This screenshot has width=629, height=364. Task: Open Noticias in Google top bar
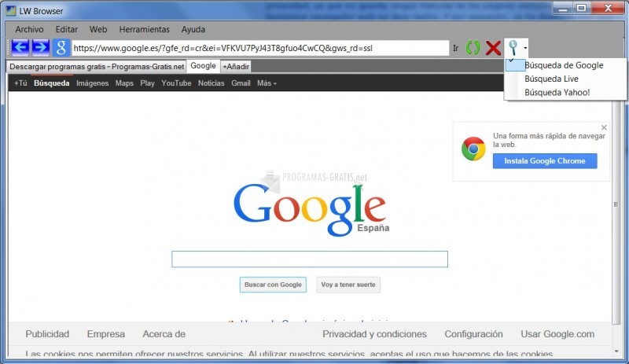pyautogui.click(x=211, y=83)
